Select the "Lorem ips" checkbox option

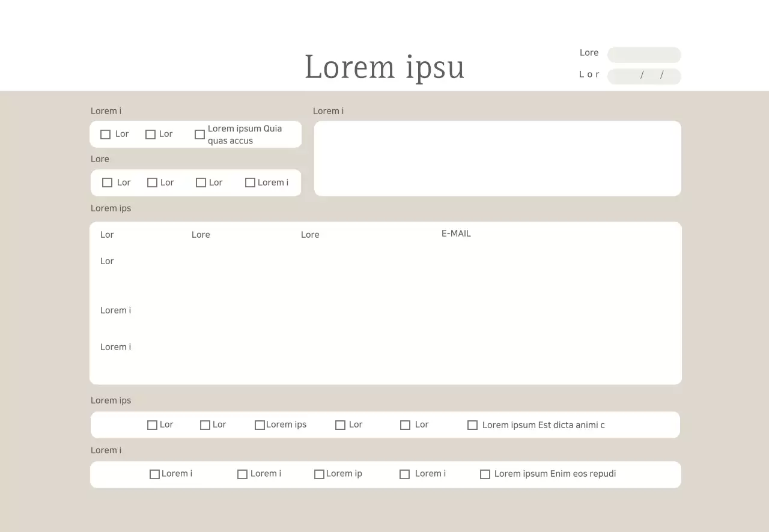pos(260,425)
